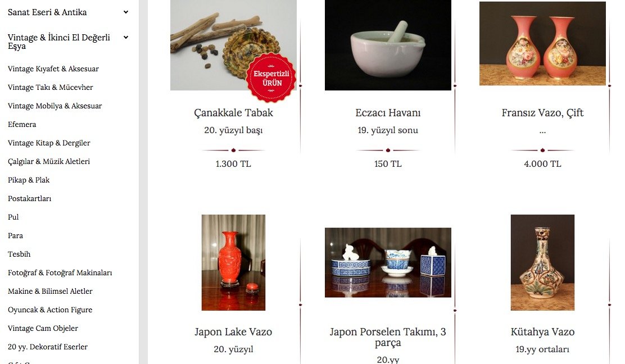This screenshot has width=625, height=364.
Task: View the Fransız Vazo, Çift photo
Action: [x=542, y=43]
